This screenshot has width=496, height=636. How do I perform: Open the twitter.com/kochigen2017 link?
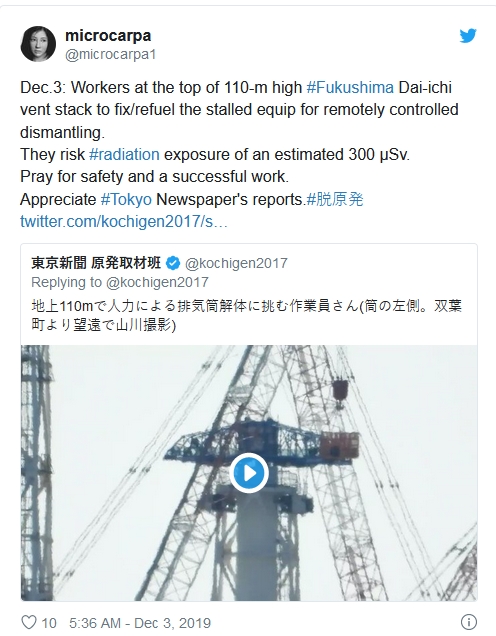[x=124, y=222]
